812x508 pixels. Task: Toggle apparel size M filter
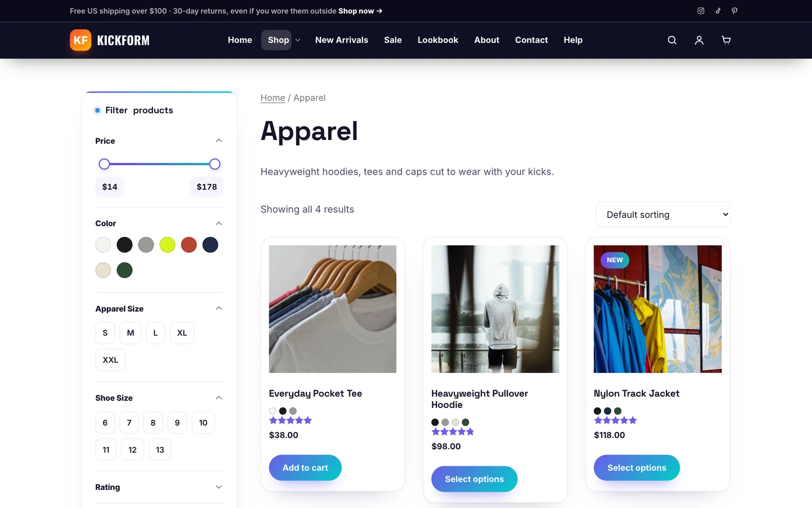130,333
